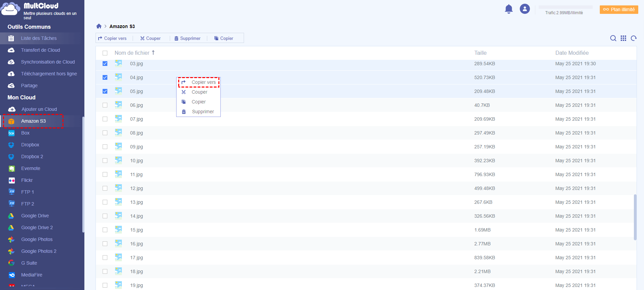Check the 07.jpg checkbox
This screenshot has width=644, height=290.
click(105, 119)
